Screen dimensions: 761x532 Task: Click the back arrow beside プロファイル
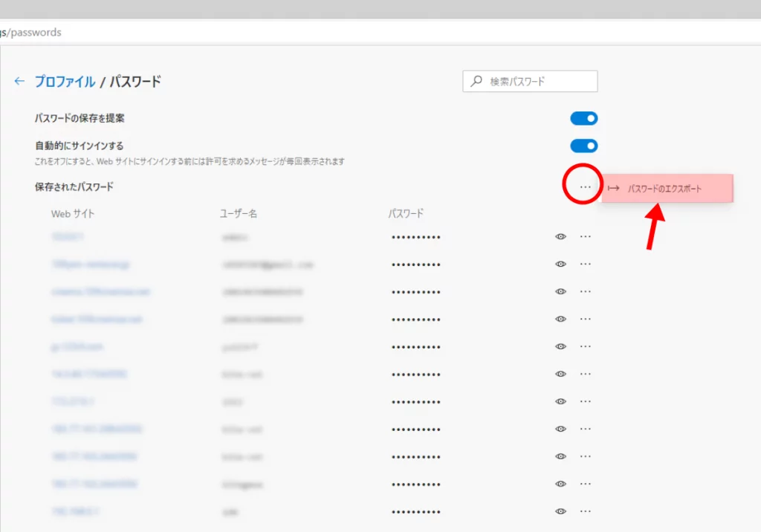pyautogui.click(x=19, y=82)
